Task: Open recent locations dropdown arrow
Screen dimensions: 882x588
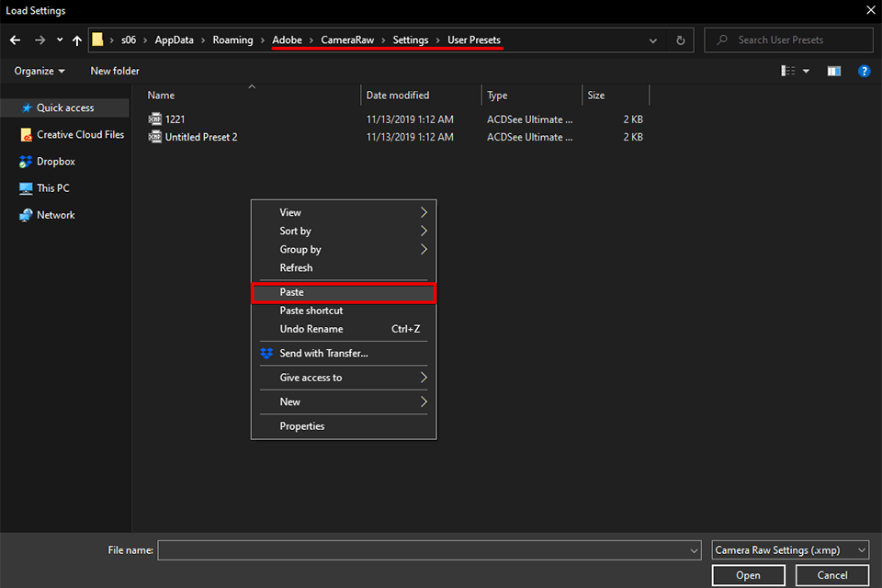Action: coord(60,40)
